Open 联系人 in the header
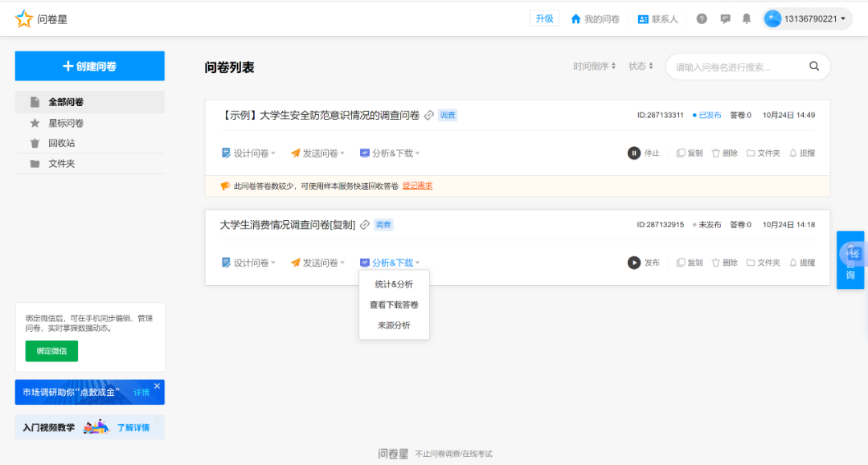The image size is (868, 465). [x=657, y=18]
